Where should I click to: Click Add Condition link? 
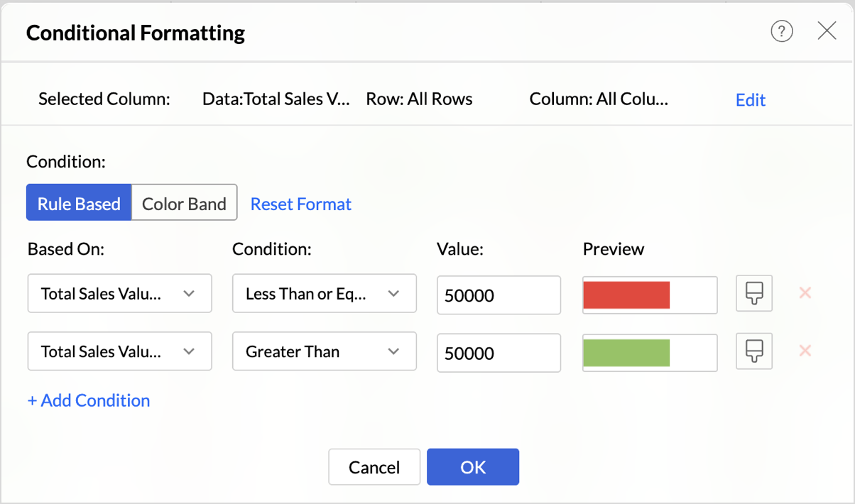pyautogui.click(x=89, y=400)
